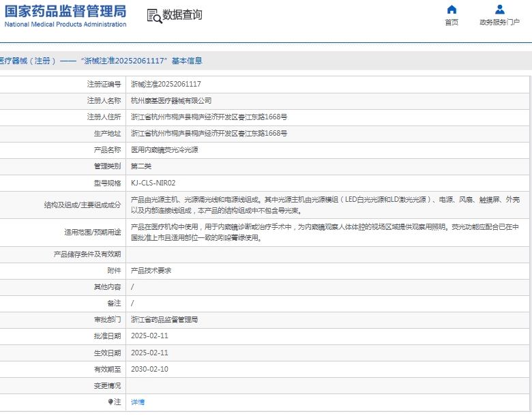Click the 数据查询 magnifier document icon
The height and width of the screenshot is (416, 532).
point(154,16)
